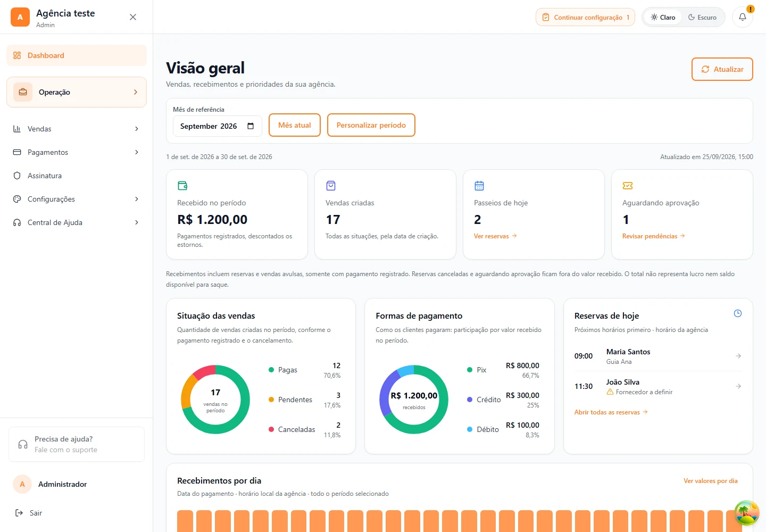Follow the Revisar pendências link
This screenshot has width=766, height=532.
(x=654, y=236)
